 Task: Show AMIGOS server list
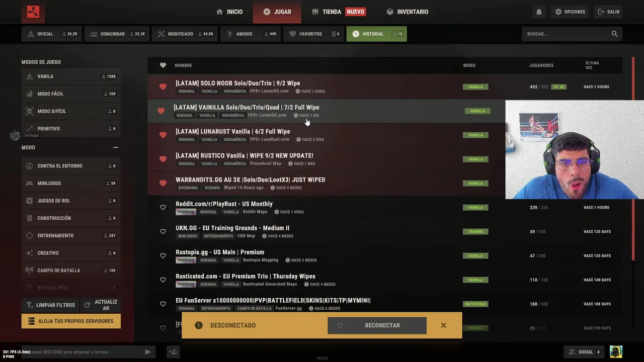(251, 34)
